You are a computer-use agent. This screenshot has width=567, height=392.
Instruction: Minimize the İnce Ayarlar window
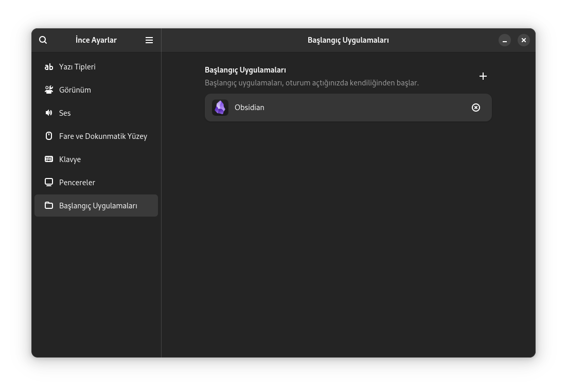tap(505, 40)
